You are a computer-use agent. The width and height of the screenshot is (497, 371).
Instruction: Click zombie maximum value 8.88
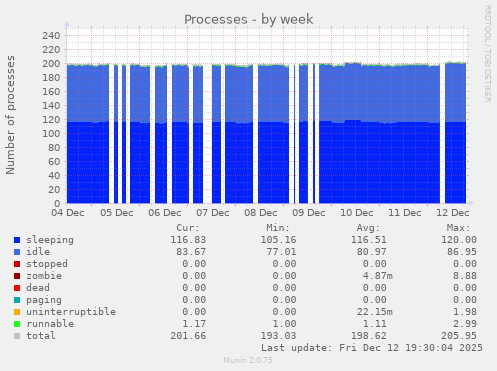(x=465, y=276)
